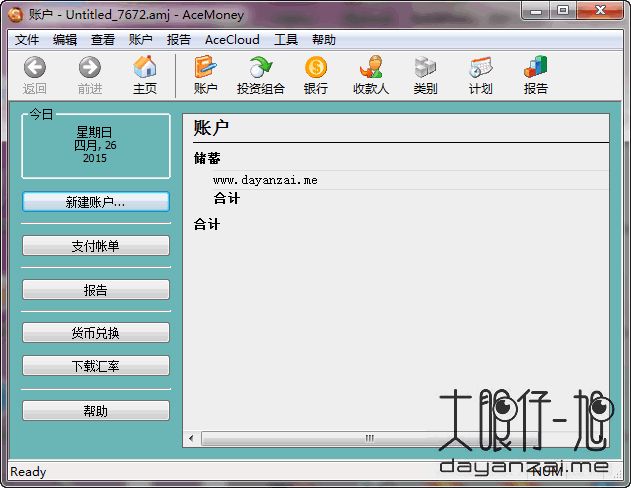This screenshot has height=488, width=631.
Task: Click the 货币兑换 button
Action: [x=96, y=333]
